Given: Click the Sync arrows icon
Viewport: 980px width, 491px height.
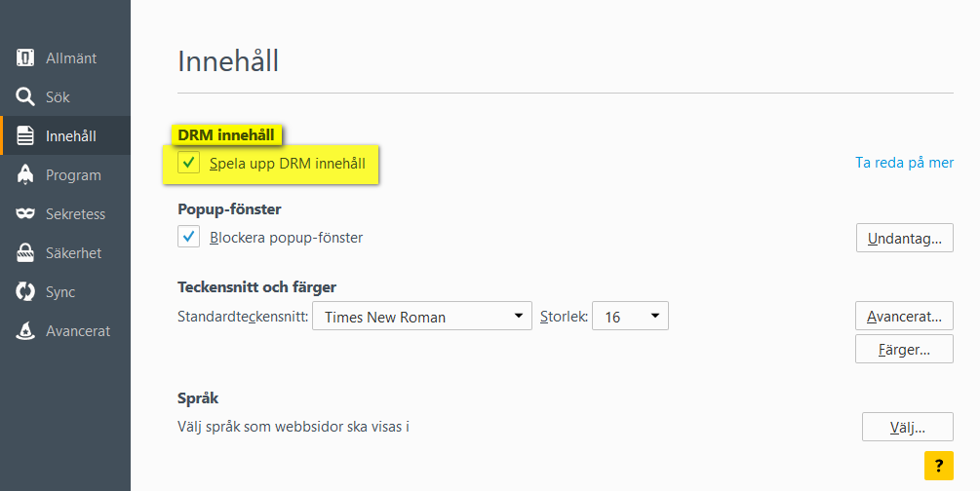Looking at the screenshot, I should (25, 291).
